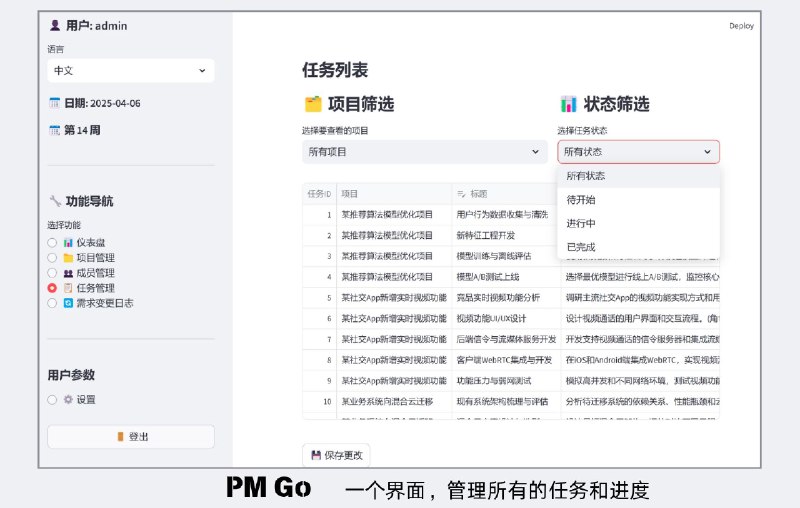Click the door icon on 登出 button

(x=120, y=437)
